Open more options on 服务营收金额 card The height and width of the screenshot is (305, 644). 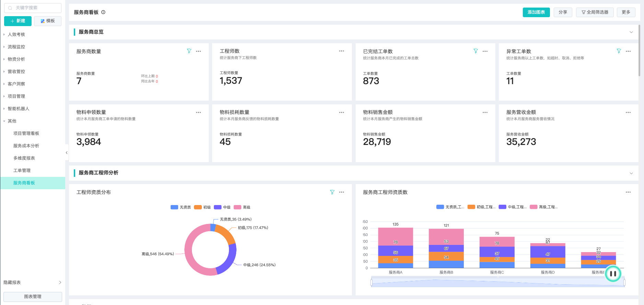pos(628,112)
